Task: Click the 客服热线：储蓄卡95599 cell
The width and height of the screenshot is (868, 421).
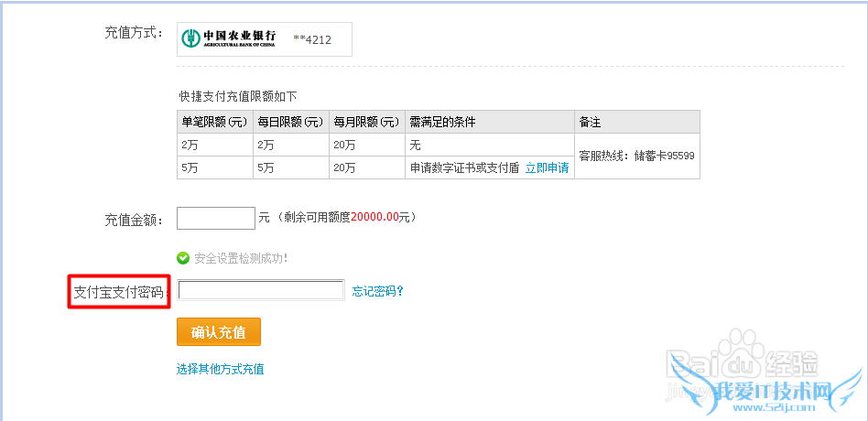Action: [x=636, y=156]
